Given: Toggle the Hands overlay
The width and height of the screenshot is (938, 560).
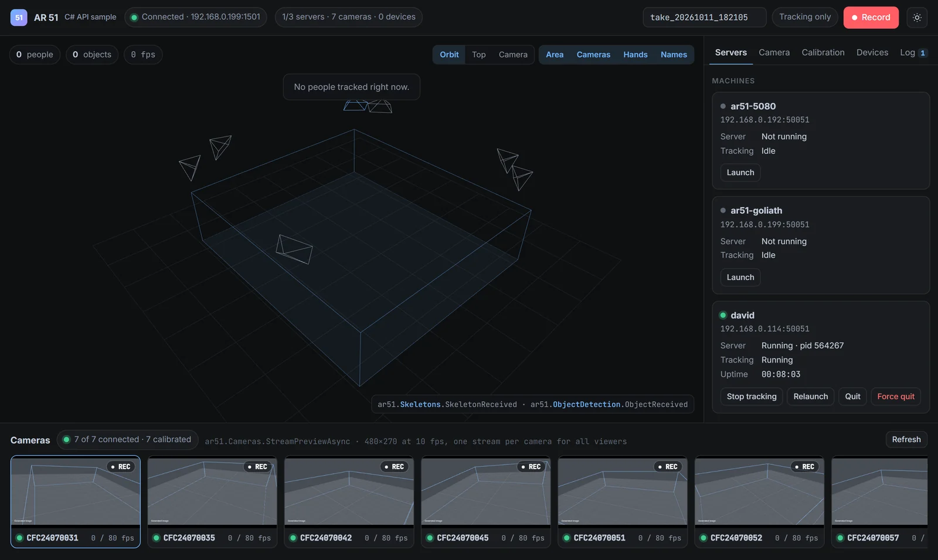Looking at the screenshot, I should point(635,54).
